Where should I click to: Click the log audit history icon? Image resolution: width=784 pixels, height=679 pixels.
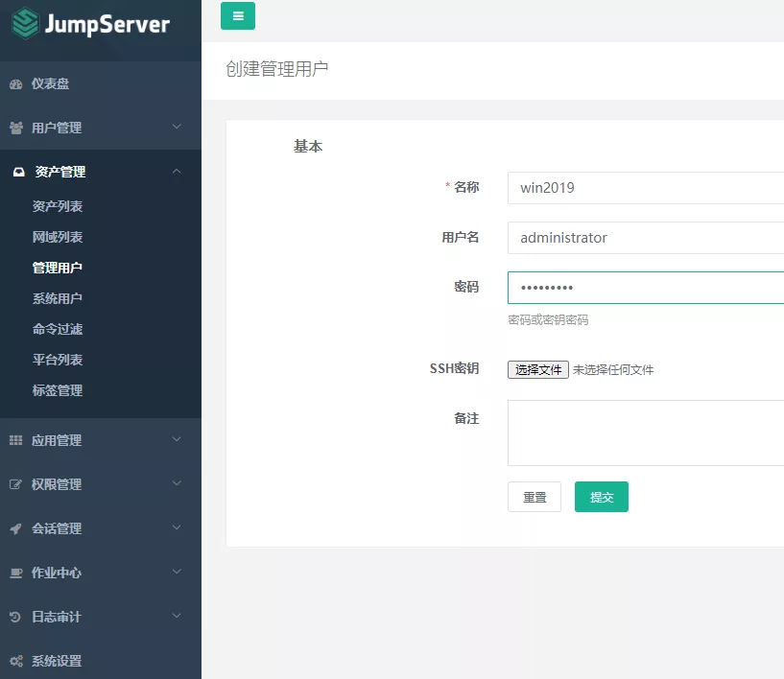point(16,617)
